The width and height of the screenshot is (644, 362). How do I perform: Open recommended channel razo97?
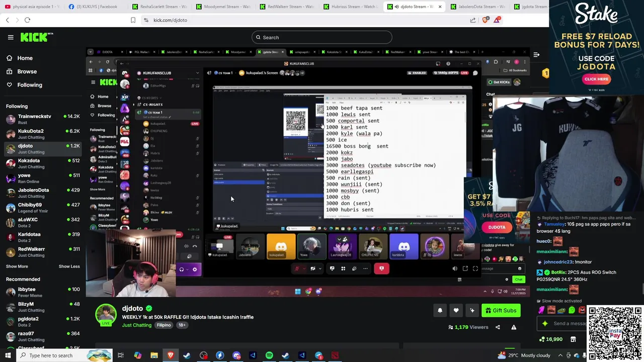tap(43, 336)
